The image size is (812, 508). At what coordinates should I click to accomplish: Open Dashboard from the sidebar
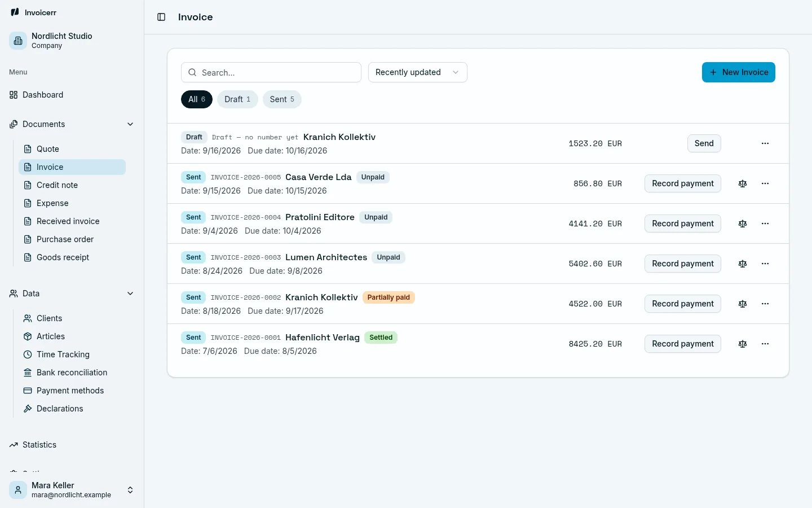pyautogui.click(x=72, y=95)
